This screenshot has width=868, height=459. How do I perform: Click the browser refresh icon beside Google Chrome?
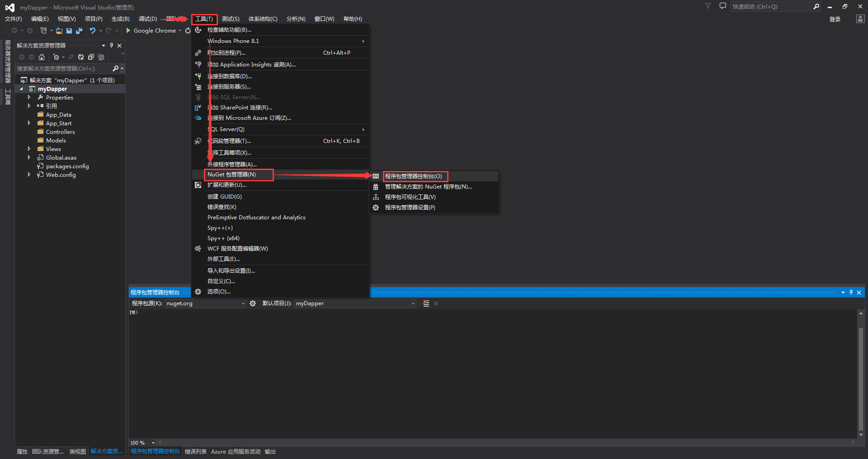[x=188, y=31]
